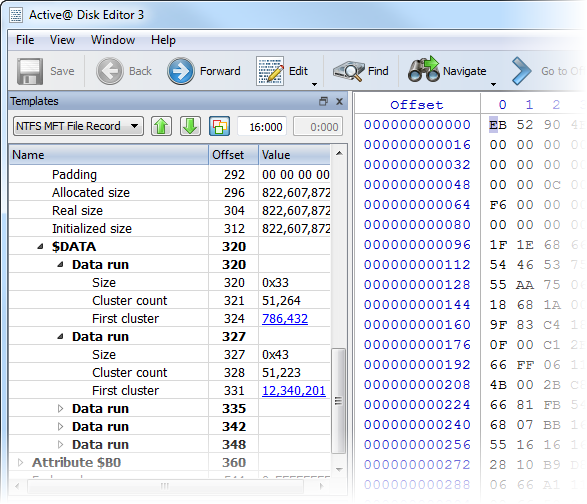The width and height of the screenshot is (587, 504).
Task: Move template up with green up arrow
Action: [161, 127]
